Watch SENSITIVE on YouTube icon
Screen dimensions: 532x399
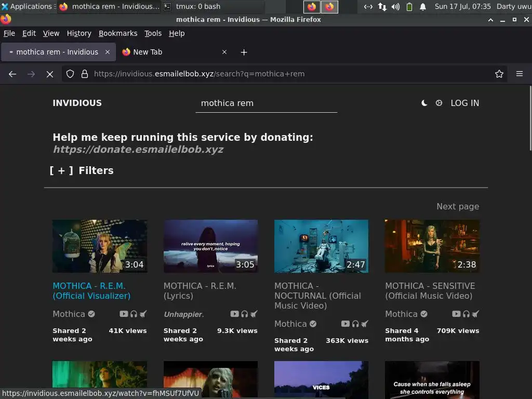tap(456, 314)
